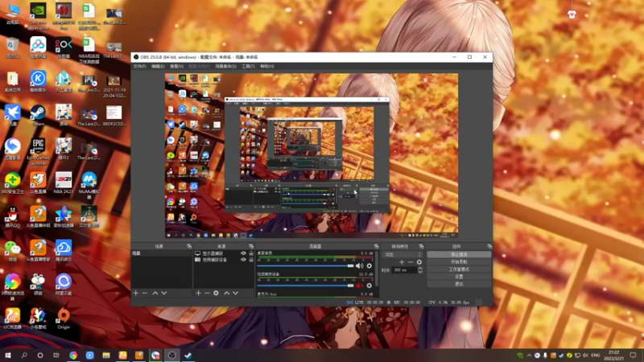Open the MuMu emulator desktop icon
The height and width of the screenshot is (362, 644).
click(x=89, y=185)
